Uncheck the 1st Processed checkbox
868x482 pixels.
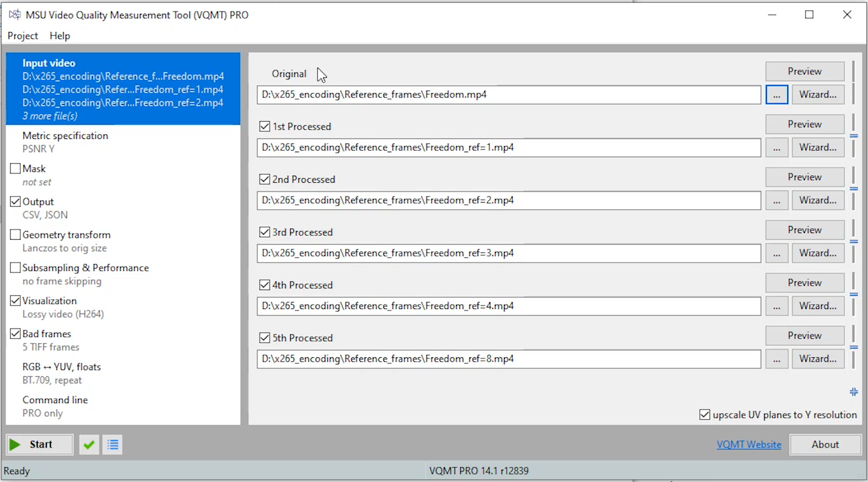pos(265,126)
